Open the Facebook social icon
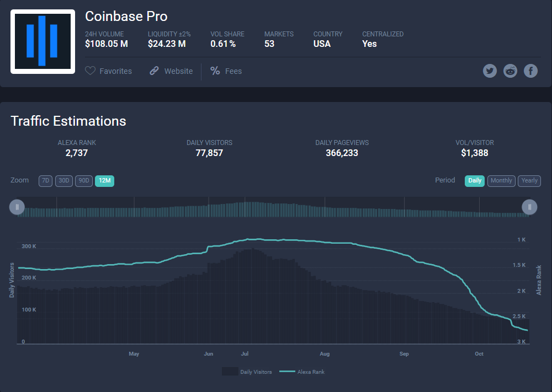Screen dimensions: 552x392 point(530,71)
